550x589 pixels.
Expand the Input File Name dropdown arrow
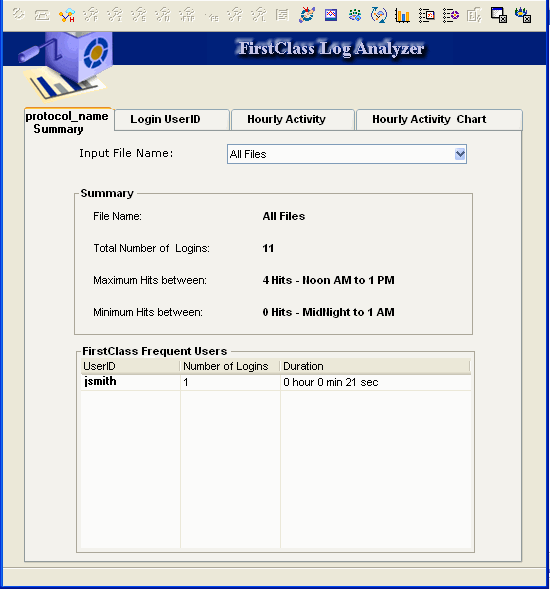(460, 154)
